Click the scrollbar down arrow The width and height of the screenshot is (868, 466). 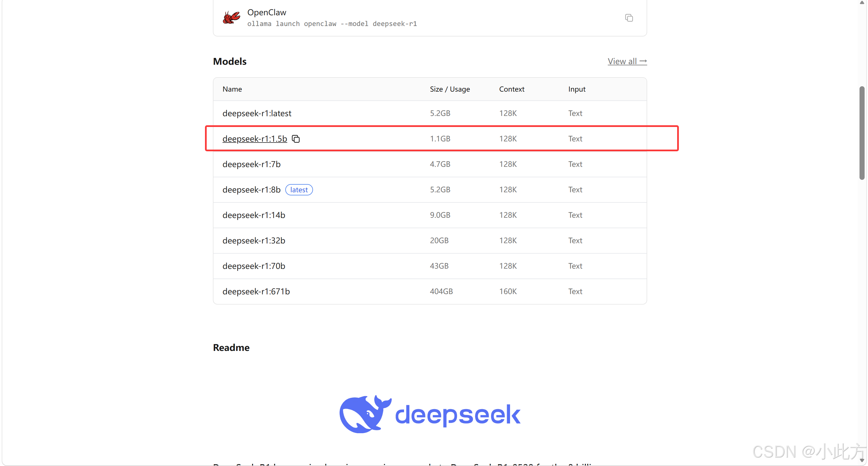(861, 460)
